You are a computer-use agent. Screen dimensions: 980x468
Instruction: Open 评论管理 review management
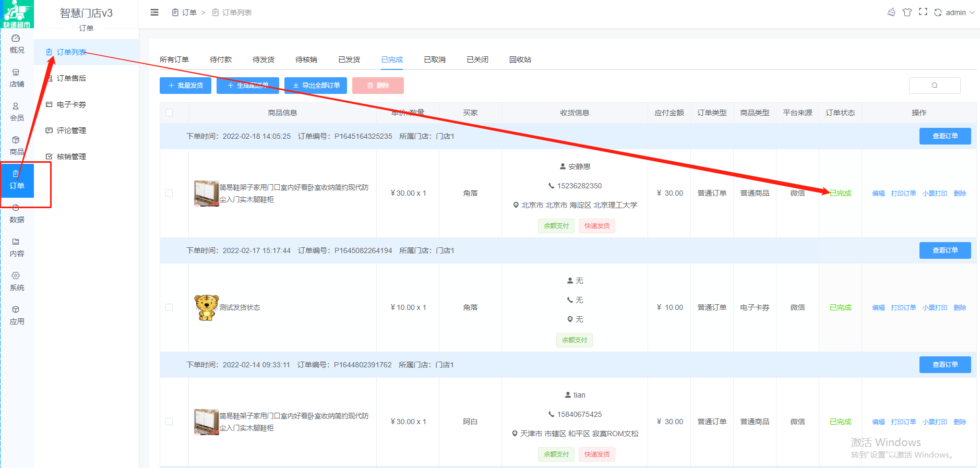coord(86,130)
